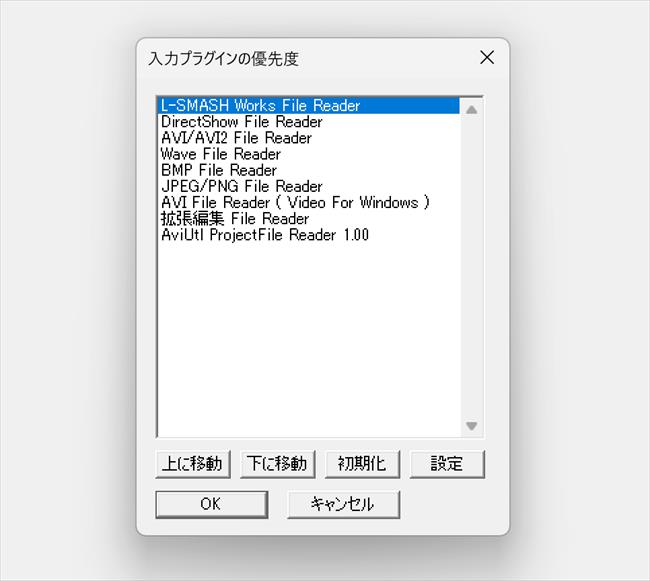Select DirectShow File Reader in list

pos(241,122)
